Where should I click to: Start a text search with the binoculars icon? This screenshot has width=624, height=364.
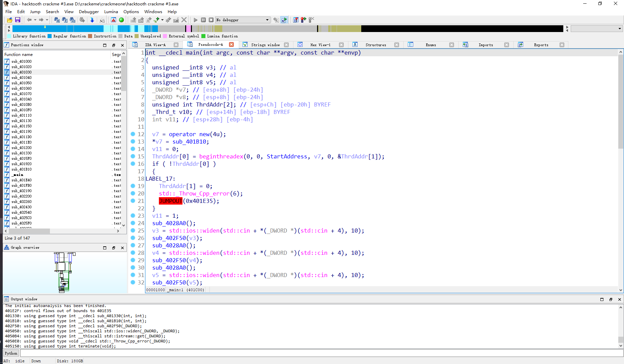pyautogui.click(x=64, y=20)
